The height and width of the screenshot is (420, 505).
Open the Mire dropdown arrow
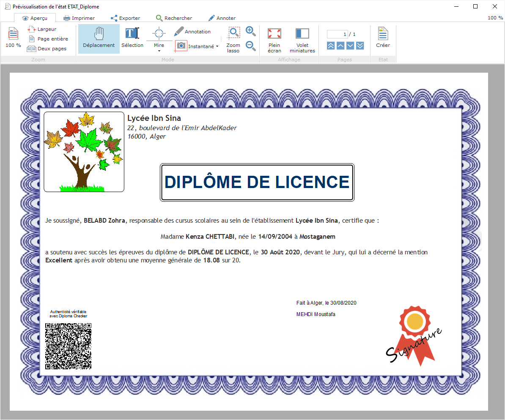[x=159, y=51]
